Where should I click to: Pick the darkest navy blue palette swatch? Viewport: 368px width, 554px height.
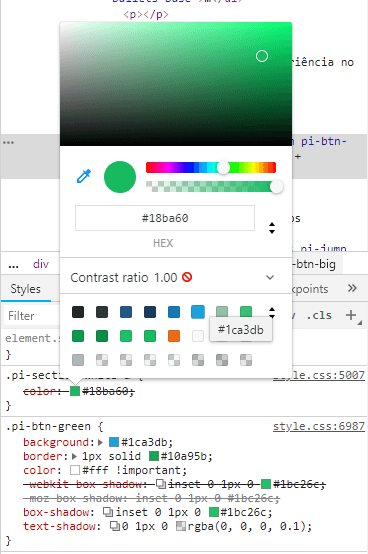pyautogui.click(x=150, y=312)
